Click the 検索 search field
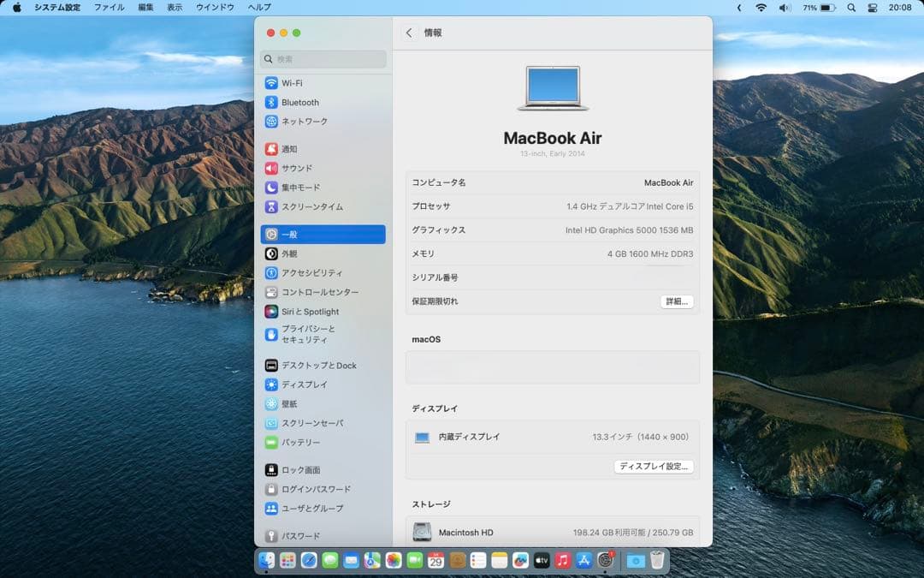 pyautogui.click(x=323, y=58)
